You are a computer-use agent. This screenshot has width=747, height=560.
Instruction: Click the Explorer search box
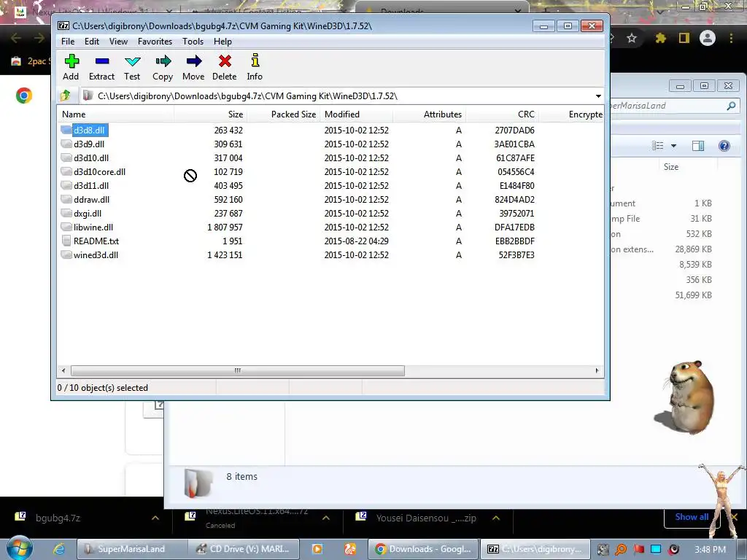pyautogui.click(x=673, y=106)
